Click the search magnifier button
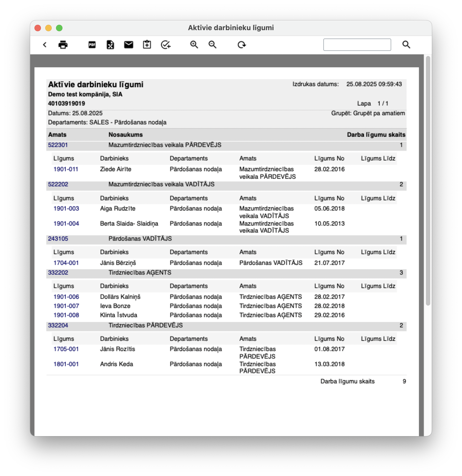This screenshot has height=476, width=462. point(406,45)
